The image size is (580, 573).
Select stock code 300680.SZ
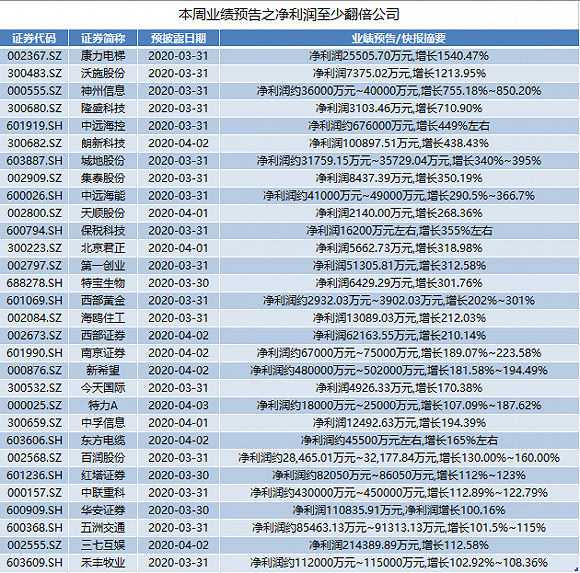[34, 108]
